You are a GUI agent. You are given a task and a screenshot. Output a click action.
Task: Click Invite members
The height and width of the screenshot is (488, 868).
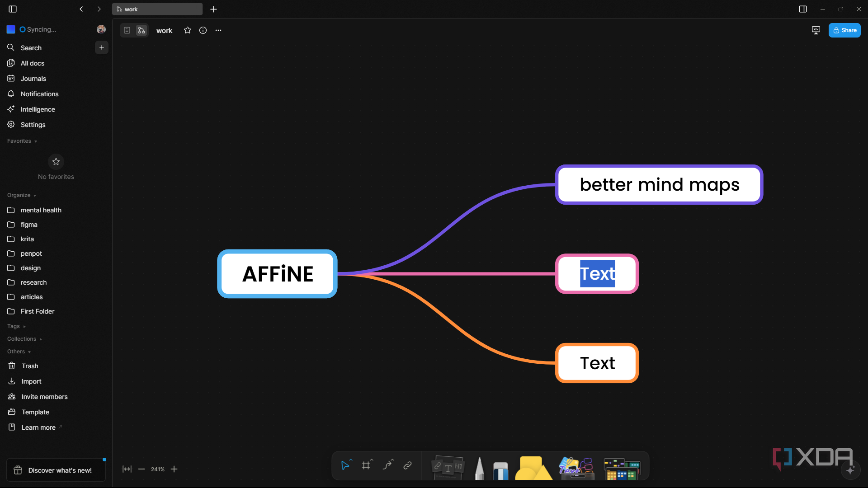56,397
